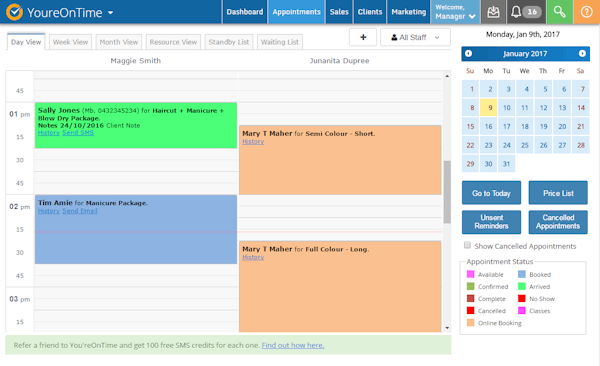Switch to Week View tab
600x366 pixels.
click(x=70, y=42)
